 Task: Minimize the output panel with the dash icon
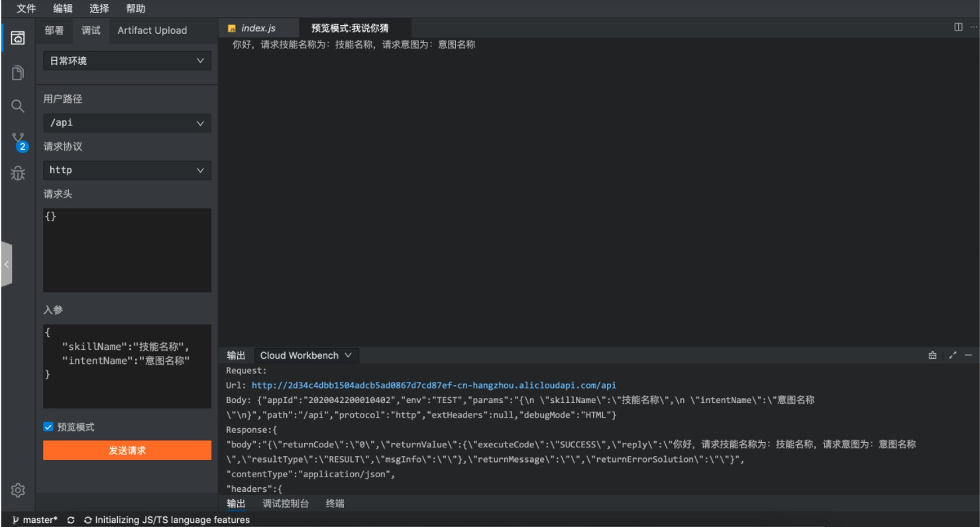point(968,356)
